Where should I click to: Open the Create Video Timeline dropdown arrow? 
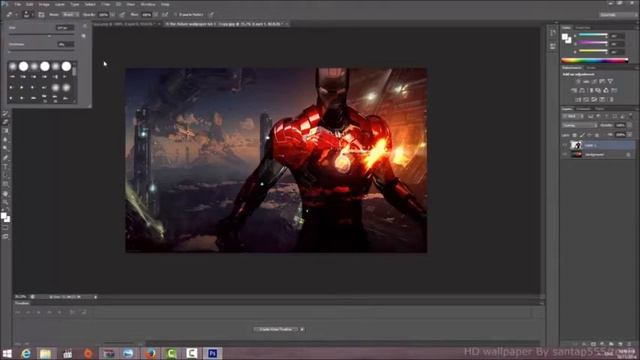[302, 329]
